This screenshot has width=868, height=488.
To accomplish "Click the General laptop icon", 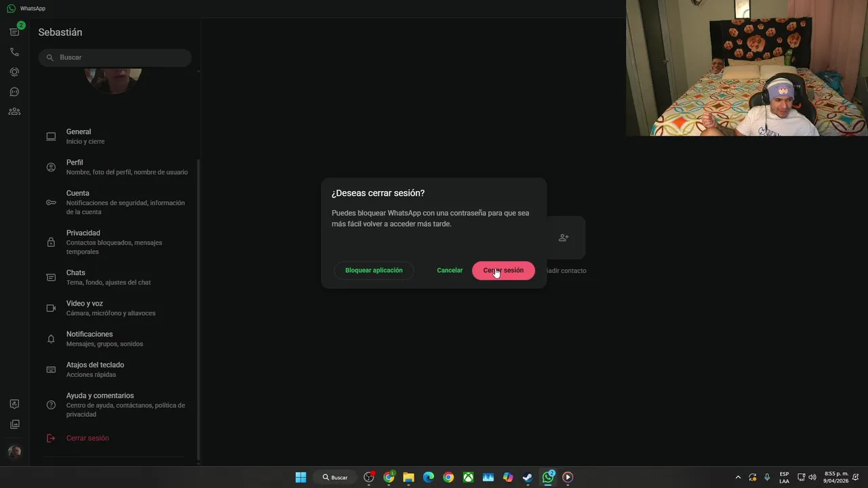I will pos(51,136).
